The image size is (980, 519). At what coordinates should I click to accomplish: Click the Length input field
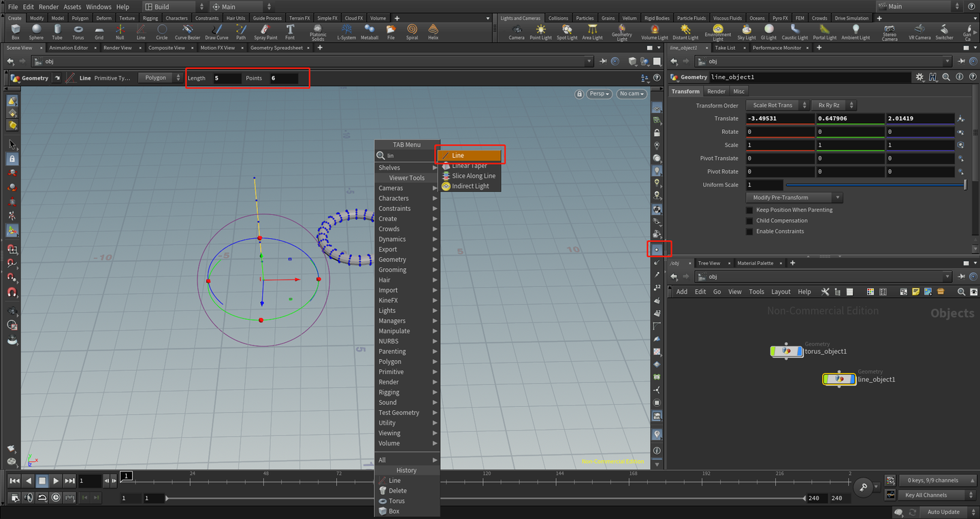point(227,78)
